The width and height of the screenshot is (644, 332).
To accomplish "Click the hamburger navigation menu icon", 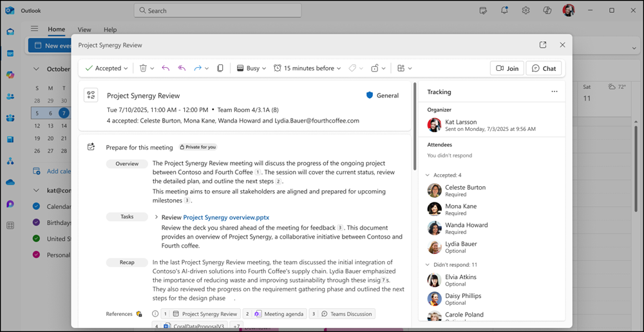I will (x=35, y=29).
